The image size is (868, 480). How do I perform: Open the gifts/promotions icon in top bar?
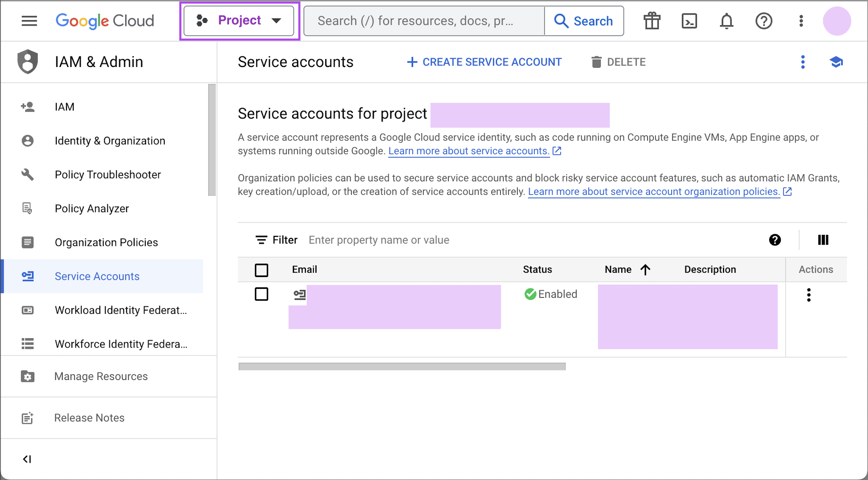(x=652, y=21)
